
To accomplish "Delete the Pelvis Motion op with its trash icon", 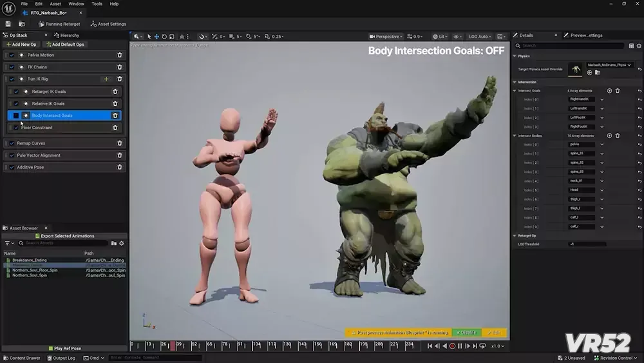I will click(x=119, y=55).
